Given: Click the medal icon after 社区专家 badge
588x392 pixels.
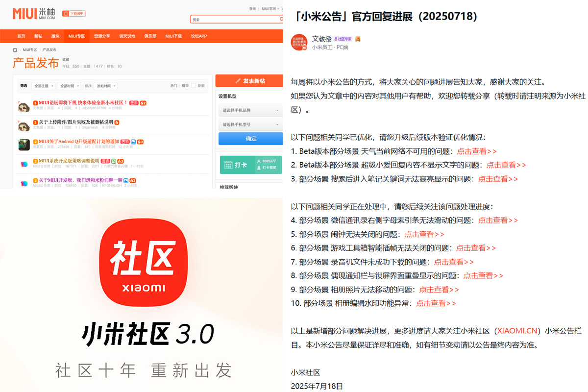Looking at the screenshot, I should pyautogui.click(x=358, y=39).
